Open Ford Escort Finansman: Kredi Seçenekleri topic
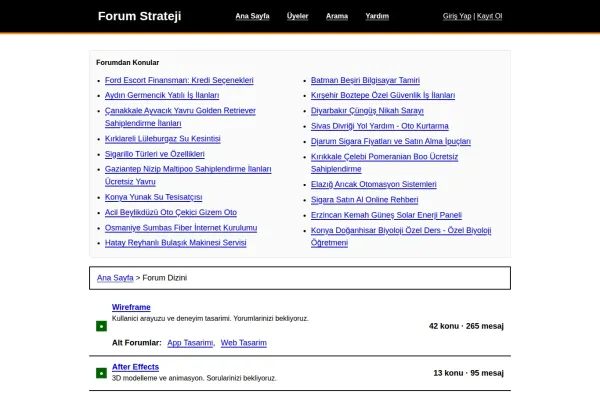 coord(179,80)
